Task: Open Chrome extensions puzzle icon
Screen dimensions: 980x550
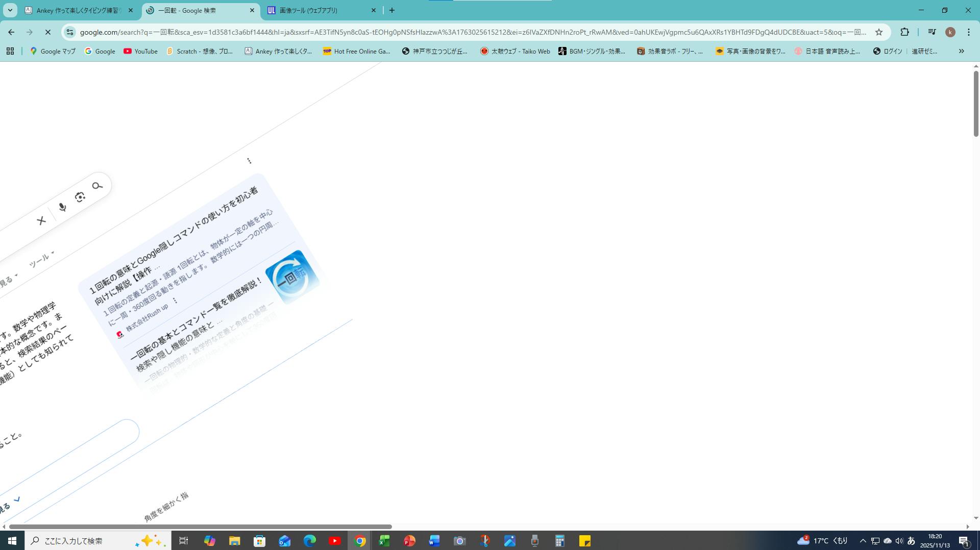Action: (x=904, y=32)
